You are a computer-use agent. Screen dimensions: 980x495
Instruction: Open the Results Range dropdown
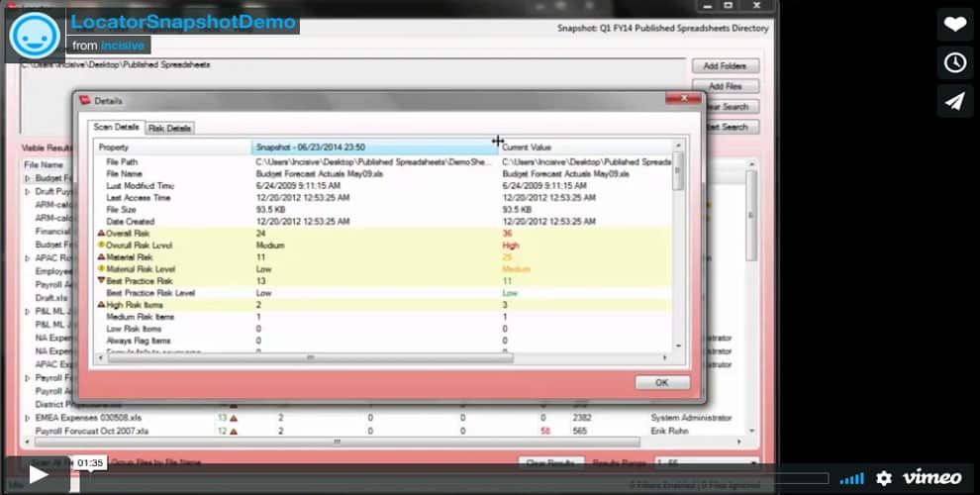(706, 463)
